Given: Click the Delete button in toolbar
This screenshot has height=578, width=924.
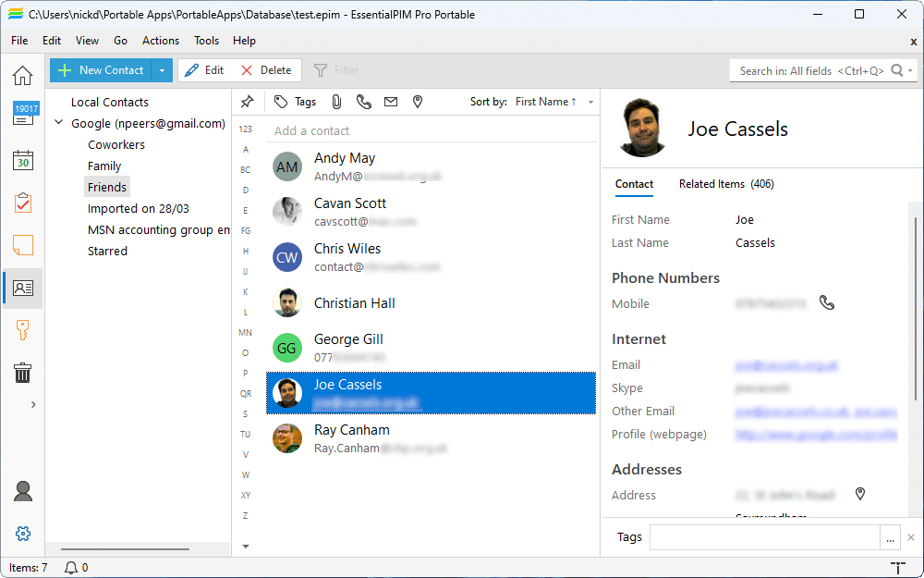Looking at the screenshot, I should point(266,70).
